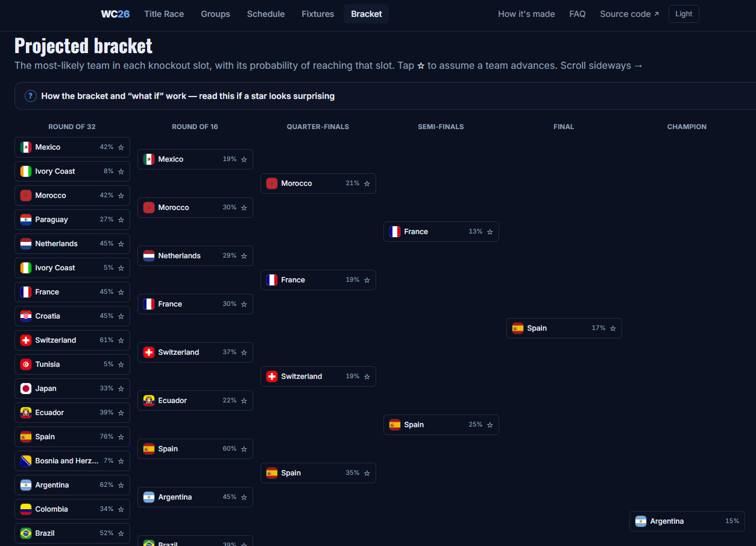Click the Argentina flag in Champion slot
Image resolution: width=756 pixels, height=546 pixels.
click(x=641, y=521)
